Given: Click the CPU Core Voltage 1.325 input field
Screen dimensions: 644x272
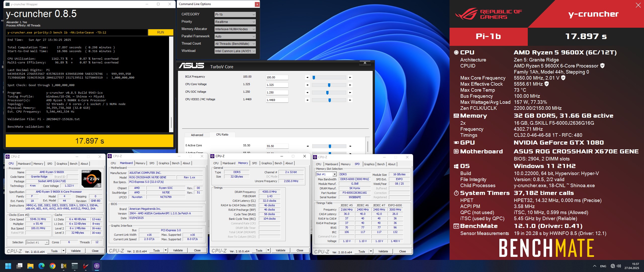Looking at the screenshot, I should [277, 85].
